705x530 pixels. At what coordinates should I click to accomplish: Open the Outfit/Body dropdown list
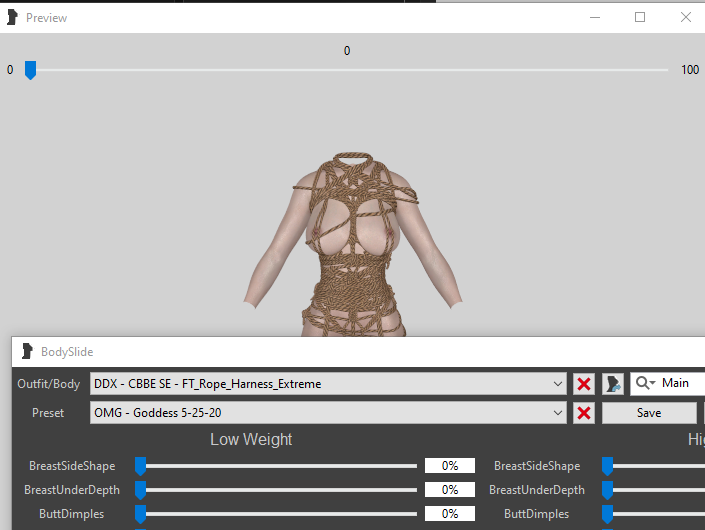tap(558, 384)
